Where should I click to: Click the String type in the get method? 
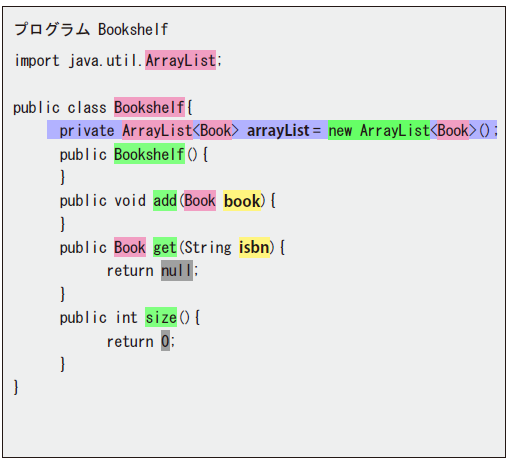pos(208,247)
